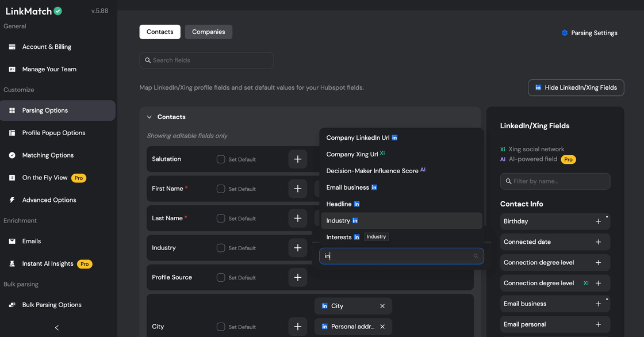Select the highlighted Industry option

point(401,221)
